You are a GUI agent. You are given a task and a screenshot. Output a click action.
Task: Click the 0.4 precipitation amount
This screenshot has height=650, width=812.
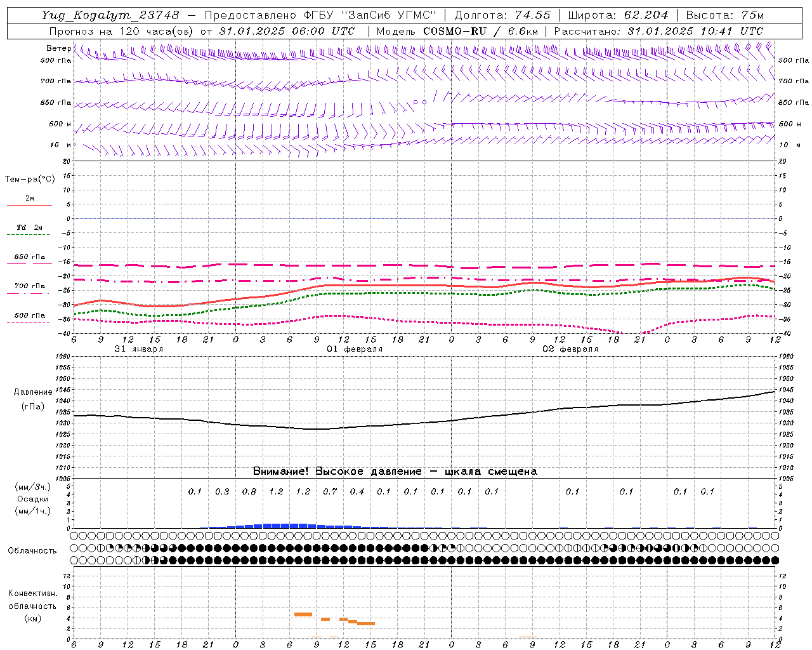(x=357, y=491)
